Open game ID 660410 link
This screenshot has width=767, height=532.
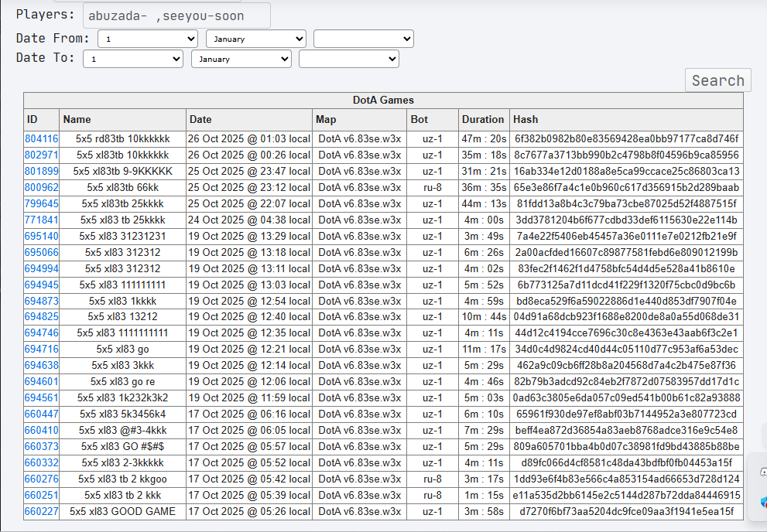tap(42, 430)
